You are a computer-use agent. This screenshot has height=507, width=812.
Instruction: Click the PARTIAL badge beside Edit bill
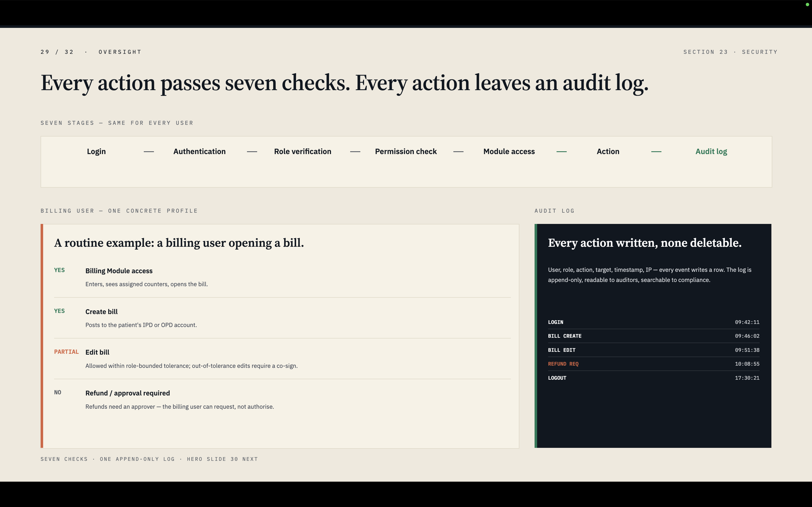pyautogui.click(x=67, y=352)
